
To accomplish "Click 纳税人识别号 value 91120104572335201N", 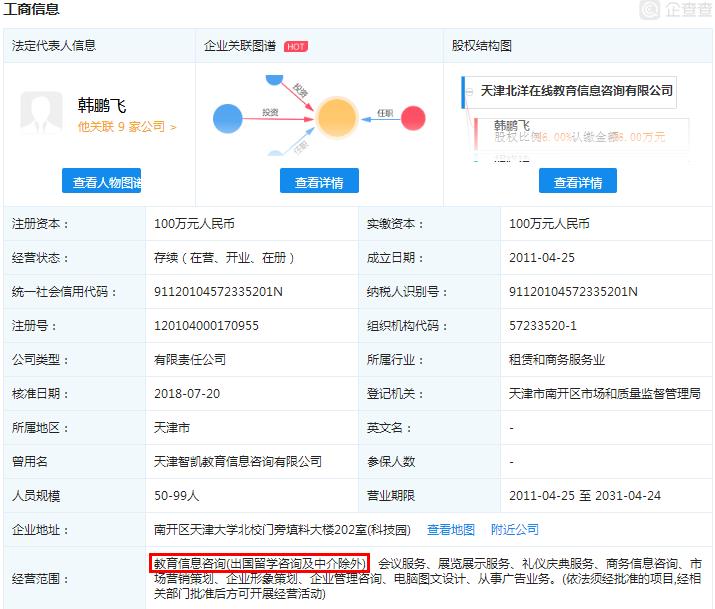I will [573, 292].
